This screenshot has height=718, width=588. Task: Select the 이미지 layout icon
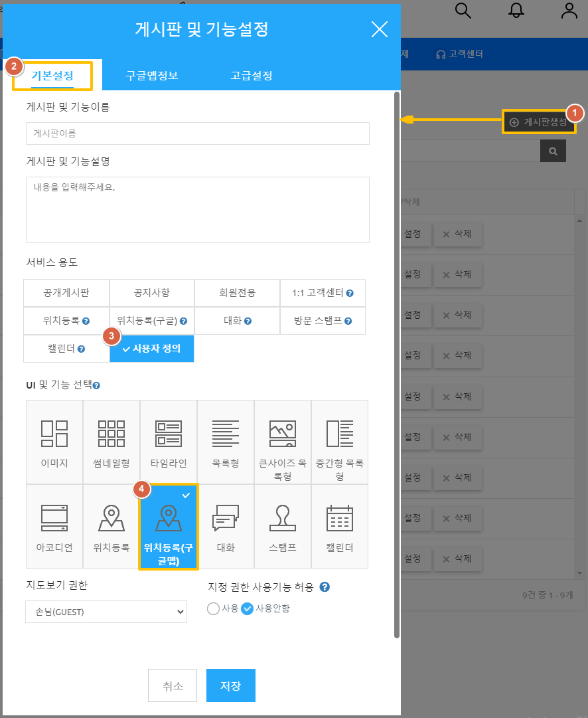54,434
